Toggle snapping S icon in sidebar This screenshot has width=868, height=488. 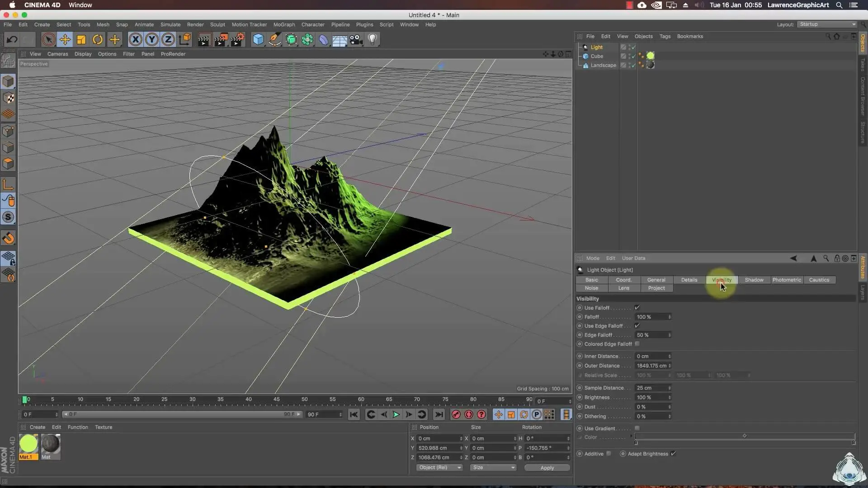[x=8, y=217]
